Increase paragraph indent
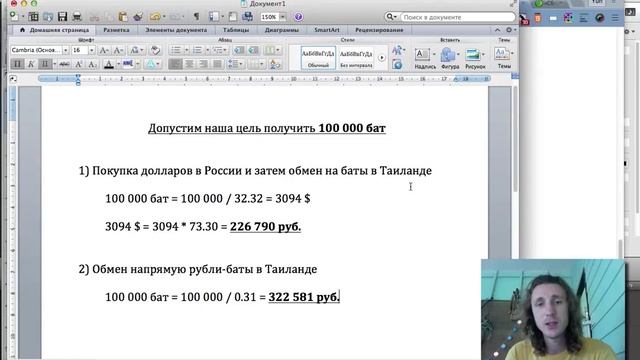 253,50
